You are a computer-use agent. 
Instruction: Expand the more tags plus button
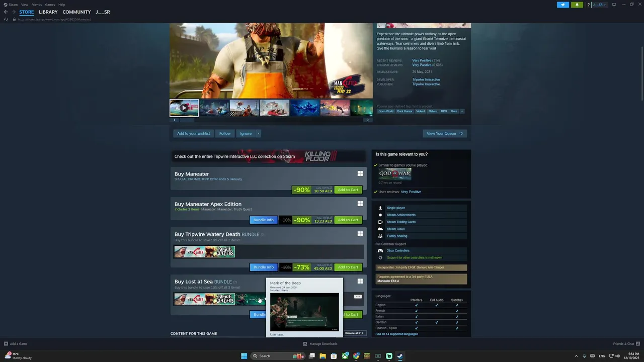coord(462,111)
